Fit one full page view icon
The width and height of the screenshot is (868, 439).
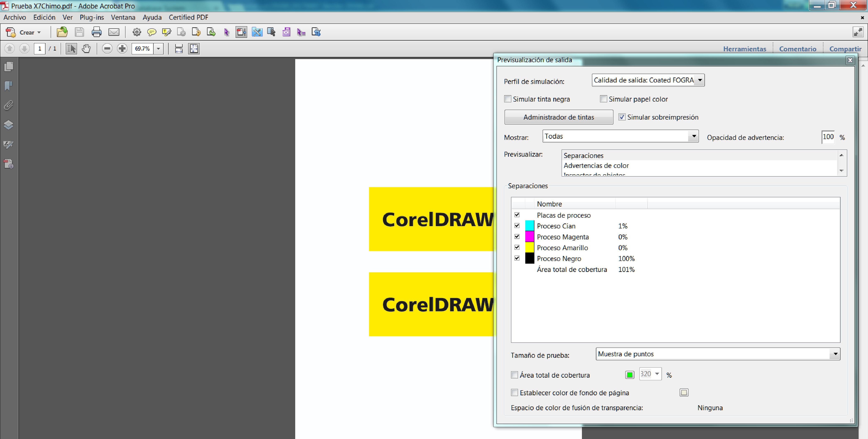(194, 49)
